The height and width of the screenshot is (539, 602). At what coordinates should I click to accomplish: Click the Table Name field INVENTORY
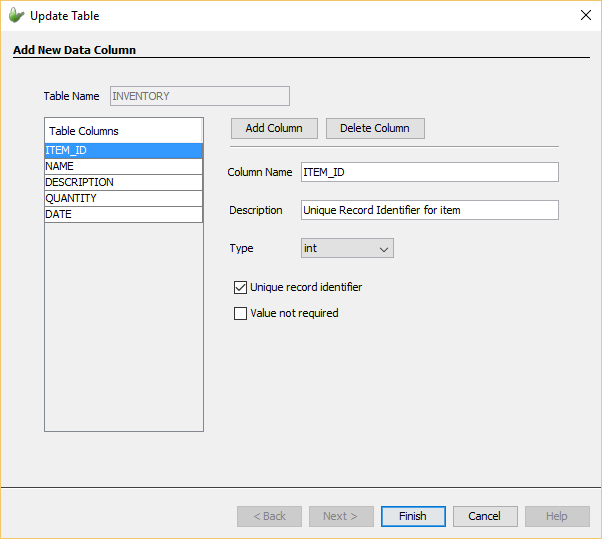[x=198, y=96]
